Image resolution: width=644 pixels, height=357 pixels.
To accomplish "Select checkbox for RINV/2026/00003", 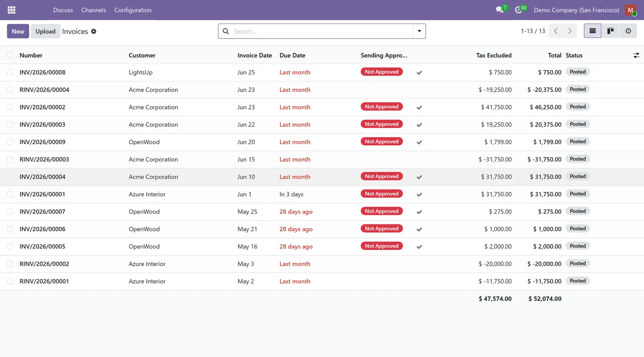I will (10, 160).
